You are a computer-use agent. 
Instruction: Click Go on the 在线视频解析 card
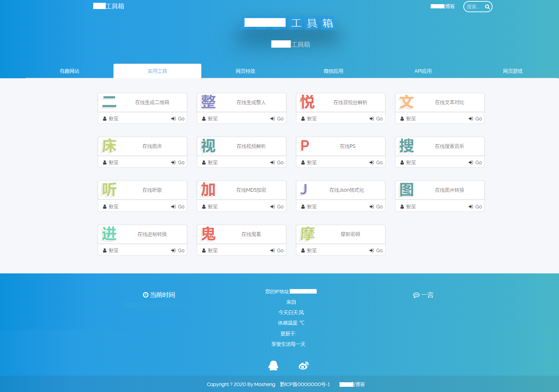277,162
